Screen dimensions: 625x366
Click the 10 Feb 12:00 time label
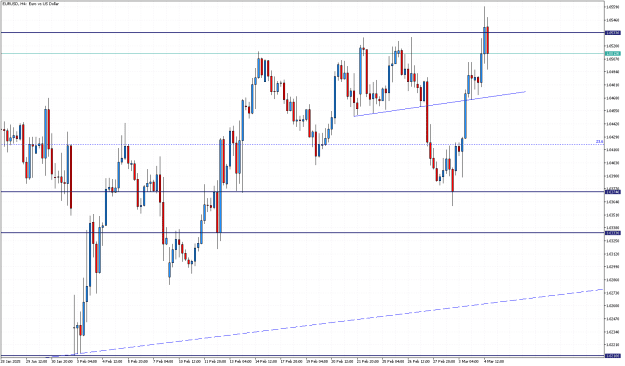190,361
